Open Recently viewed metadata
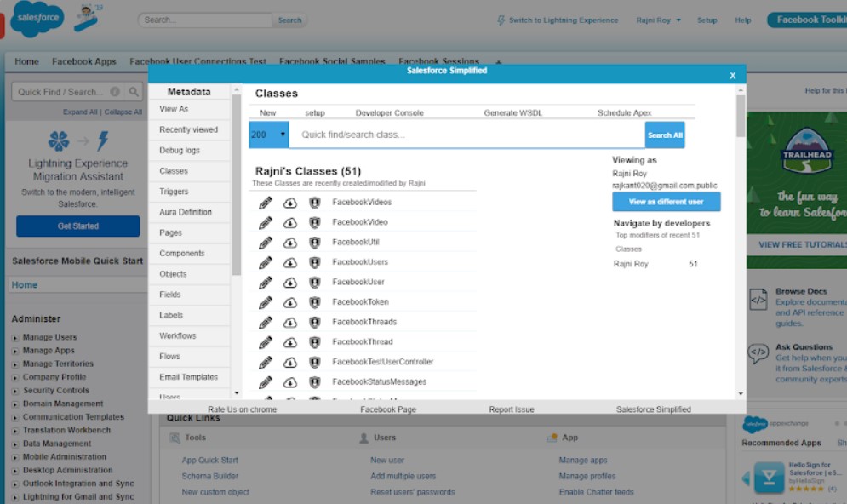The width and height of the screenshot is (847, 504). coord(190,129)
